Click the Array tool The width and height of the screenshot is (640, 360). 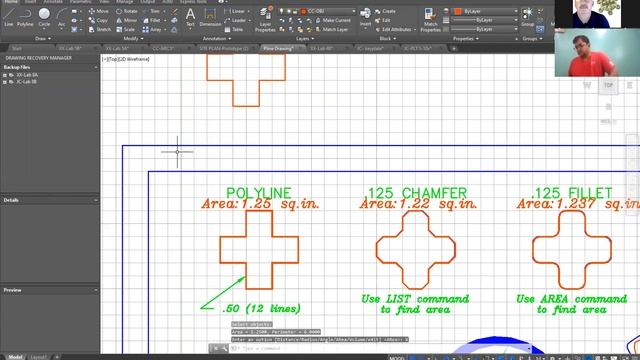click(x=152, y=29)
